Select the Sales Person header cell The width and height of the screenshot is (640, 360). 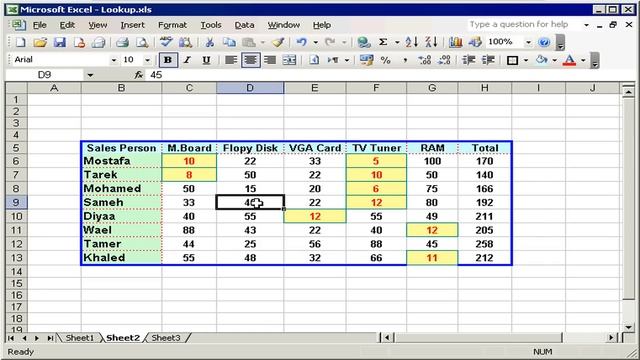point(122,148)
